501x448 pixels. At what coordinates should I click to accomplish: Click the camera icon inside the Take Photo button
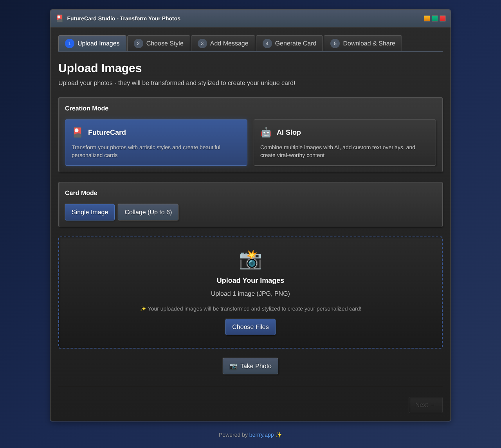[x=233, y=366]
